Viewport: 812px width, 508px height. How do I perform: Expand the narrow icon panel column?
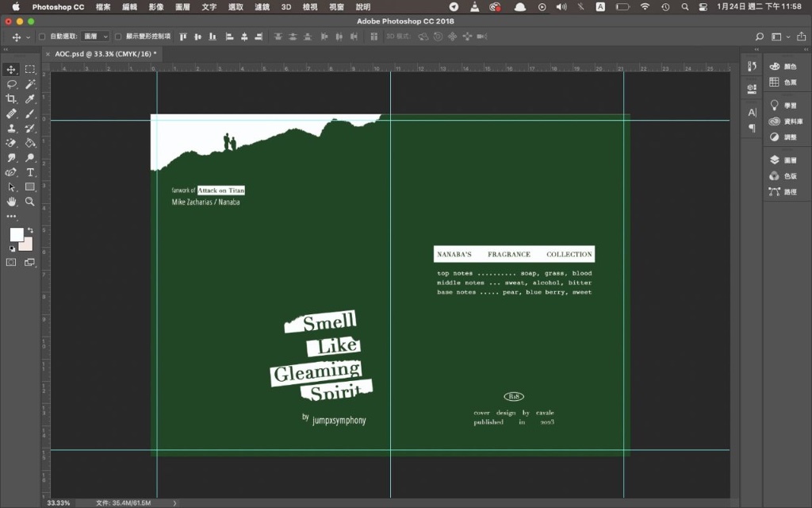(756, 50)
